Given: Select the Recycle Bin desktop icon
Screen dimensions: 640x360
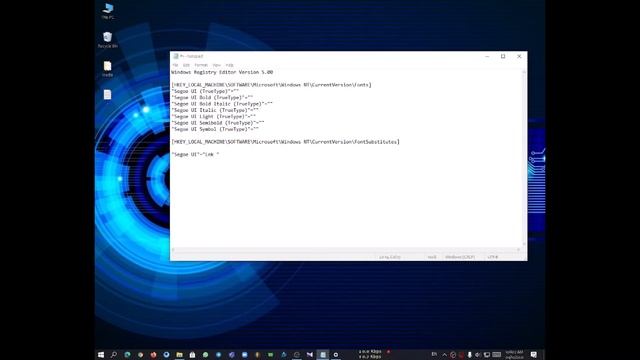Looking at the screenshot, I should point(107,40).
